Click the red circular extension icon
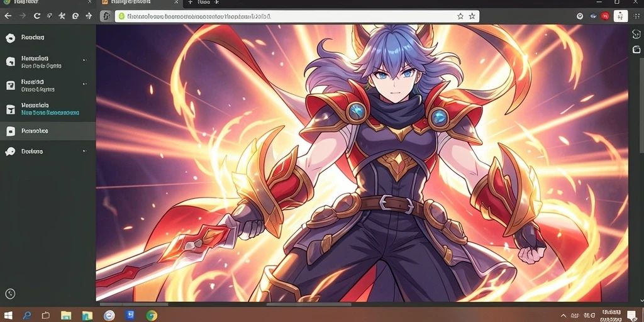Image resolution: width=644 pixels, height=322 pixels. pyautogui.click(x=605, y=16)
